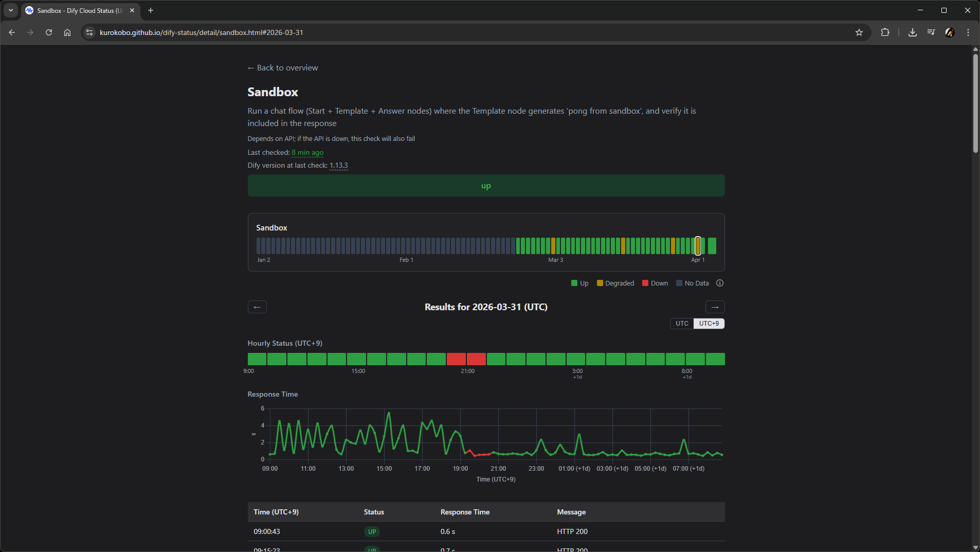
Task: Select the UTC+9 timezone option
Action: (709, 324)
